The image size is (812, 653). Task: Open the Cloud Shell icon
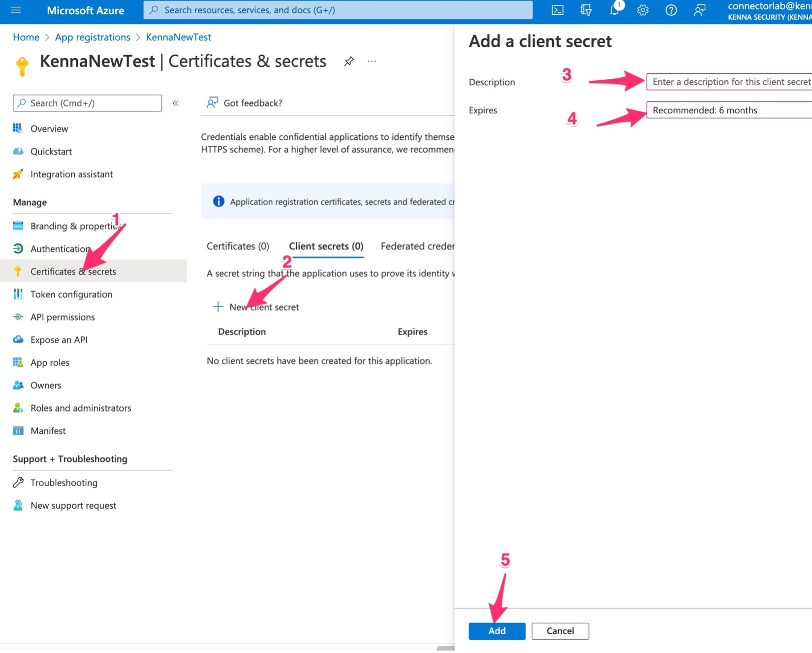[557, 10]
